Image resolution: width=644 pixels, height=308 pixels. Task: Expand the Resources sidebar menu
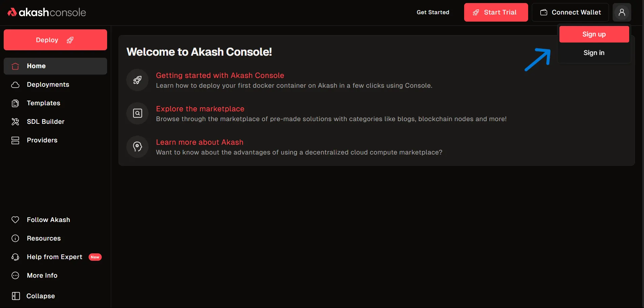(43, 238)
